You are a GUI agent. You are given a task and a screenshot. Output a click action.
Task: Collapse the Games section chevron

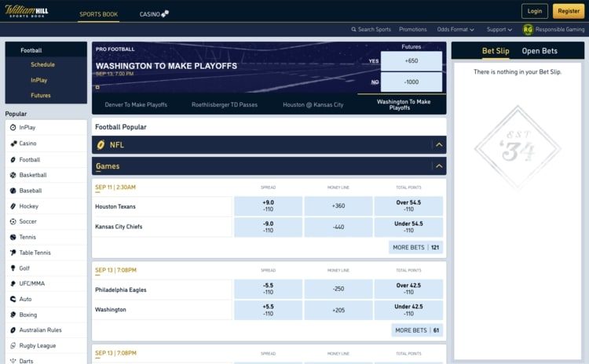point(439,166)
